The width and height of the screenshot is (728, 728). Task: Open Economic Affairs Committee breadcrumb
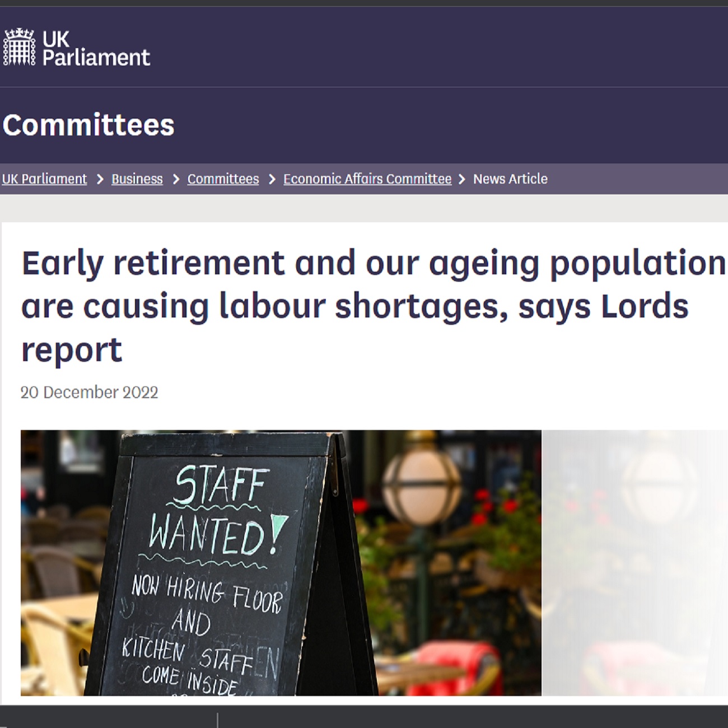(x=367, y=179)
